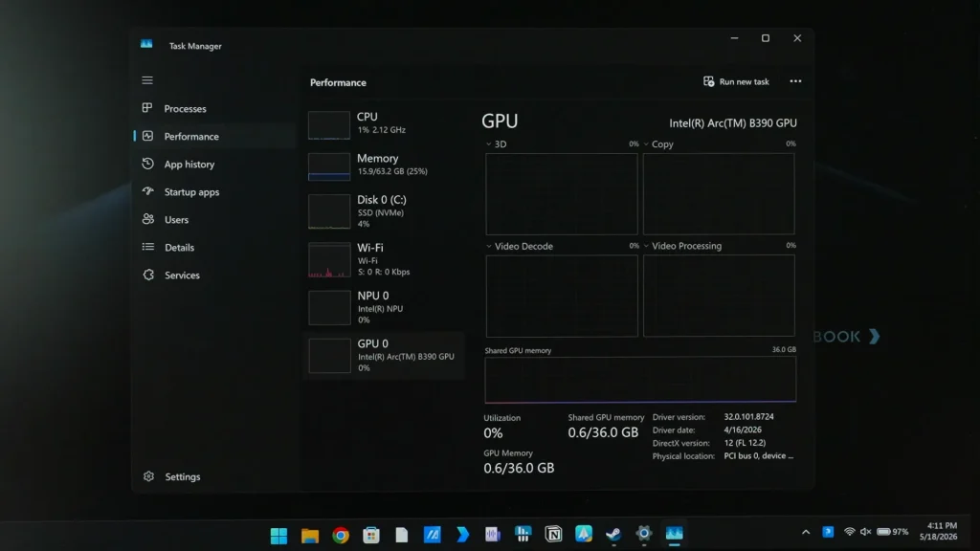Click the Users icon in sidebar
The height and width of the screenshot is (551, 980).
(148, 219)
